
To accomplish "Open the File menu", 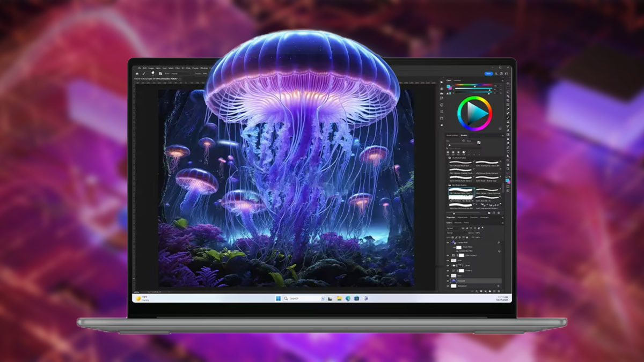I will tap(139, 68).
